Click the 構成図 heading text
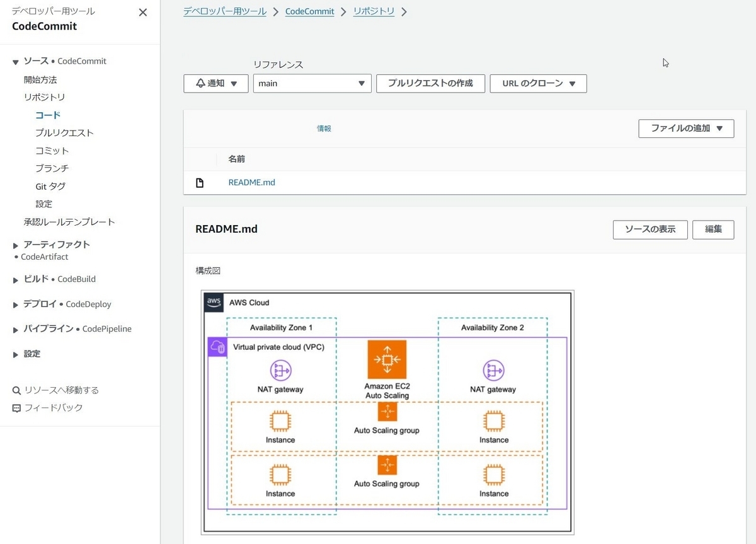756x544 pixels. (x=208, y=271)
